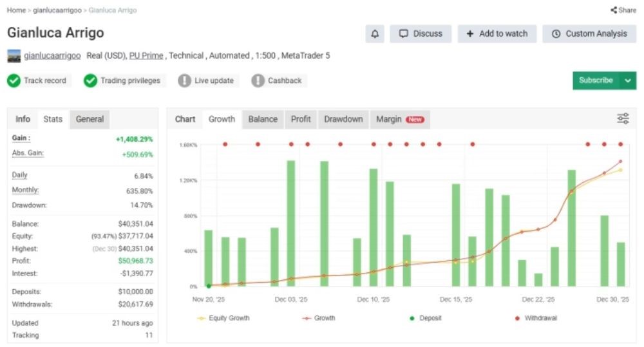Click the green deposit marker at Nov 20
The image size is (644, 347).
click(x=209, y=286)
